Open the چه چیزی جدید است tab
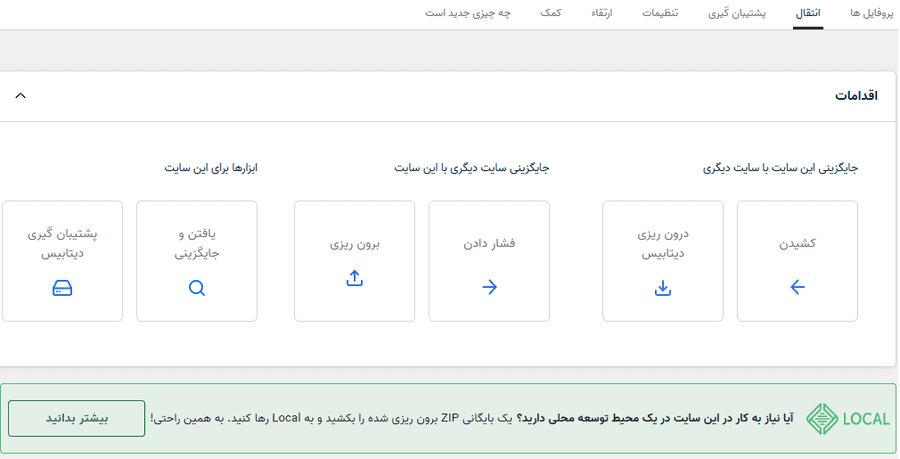 (x=468, y=13)
